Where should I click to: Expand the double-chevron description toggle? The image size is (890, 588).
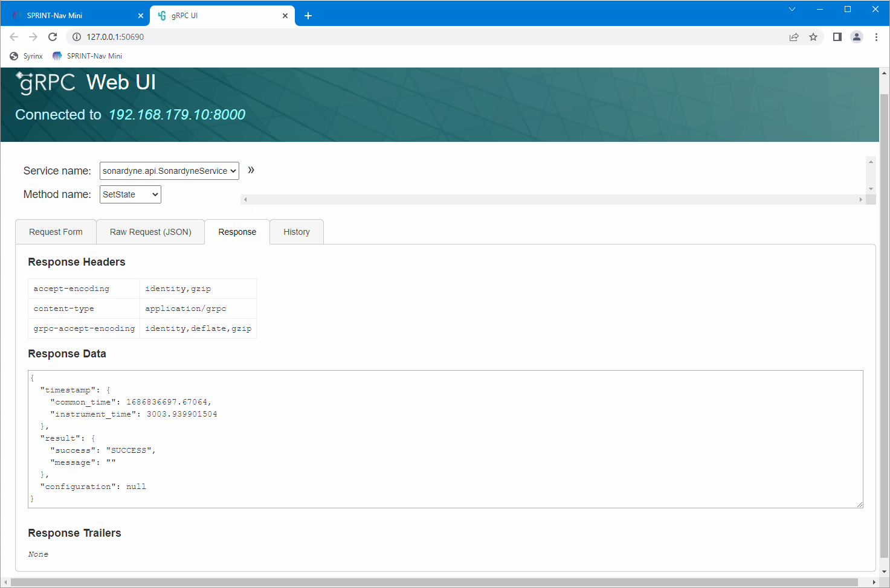[x=251, y=170]
